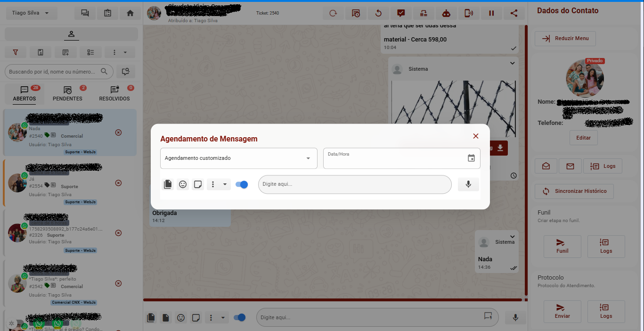The height and width of the screenshot is (331, 644).
Task: Click the red filter funnel icon
Action: (16, 52)
